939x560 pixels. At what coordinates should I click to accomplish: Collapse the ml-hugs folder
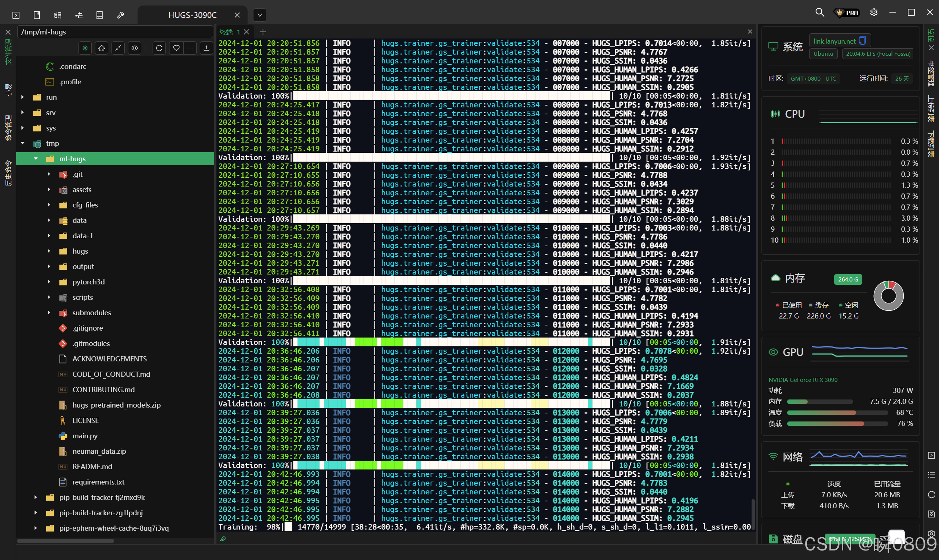(36, 159)
